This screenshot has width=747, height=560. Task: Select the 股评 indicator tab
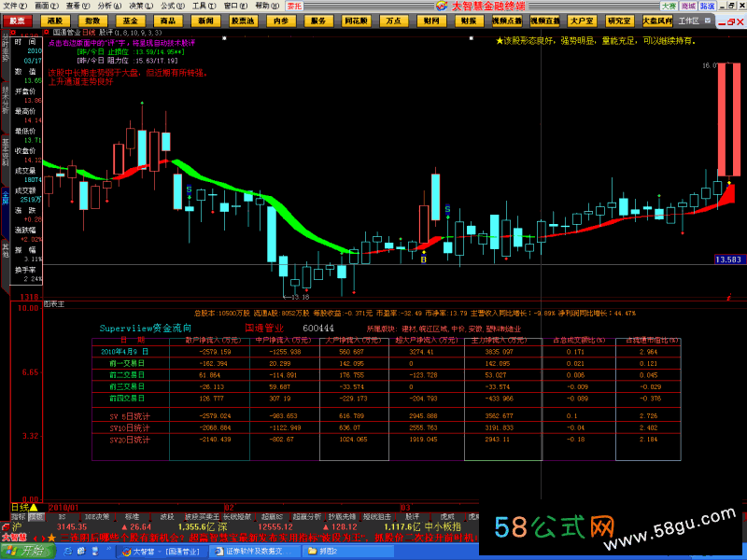tap(412, 517)
